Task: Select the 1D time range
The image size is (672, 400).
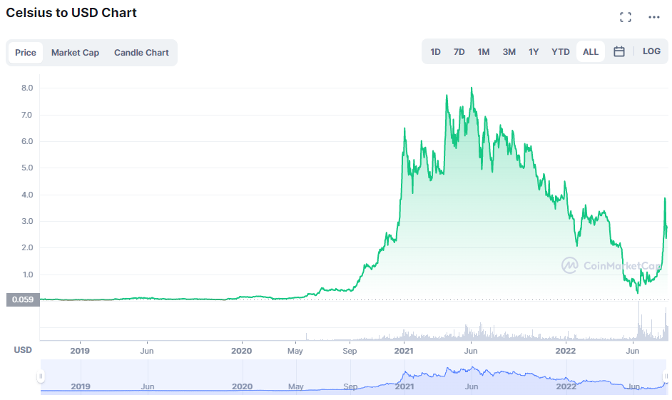Action: click(435, 52)
